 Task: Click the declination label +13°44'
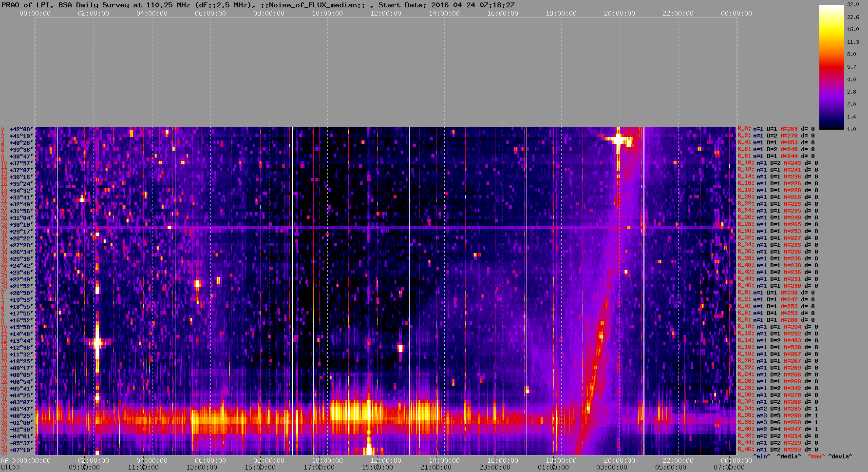(x=21, y=341)
